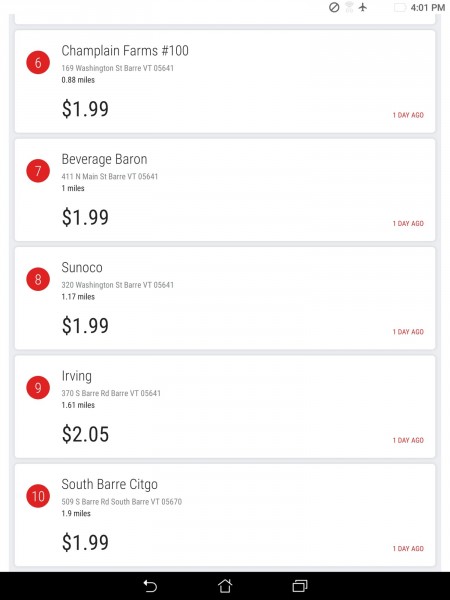Viewport: 450px width, 600px height.
Task: Open the recent apps icon
Action: point(300,586)
